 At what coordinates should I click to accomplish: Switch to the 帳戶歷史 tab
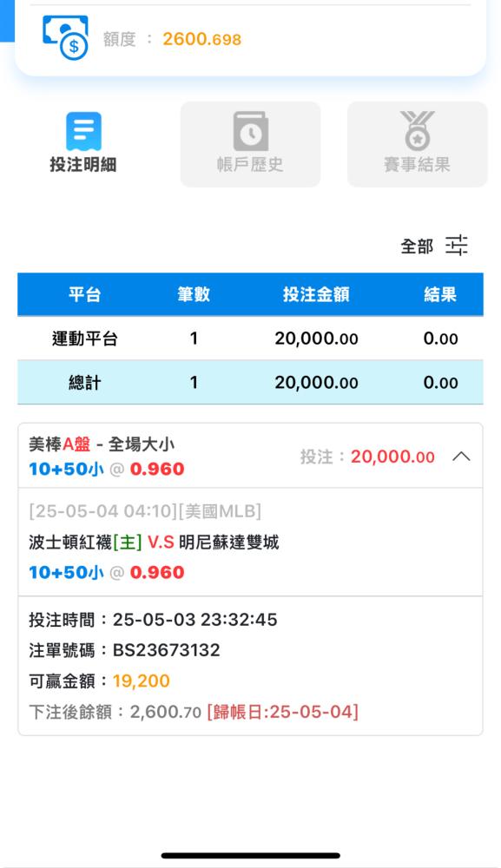tap(250, 144)
